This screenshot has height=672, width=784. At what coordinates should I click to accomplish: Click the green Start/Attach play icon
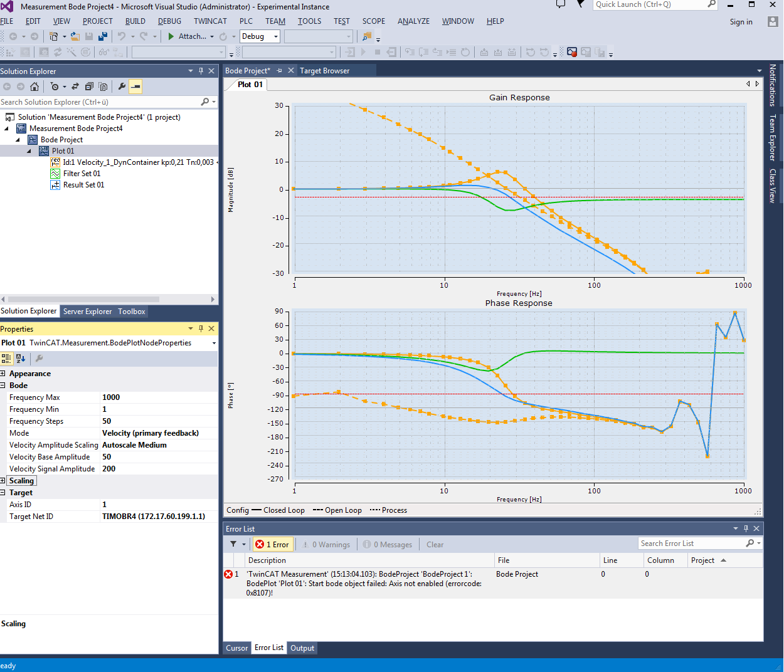pos(171,36)
